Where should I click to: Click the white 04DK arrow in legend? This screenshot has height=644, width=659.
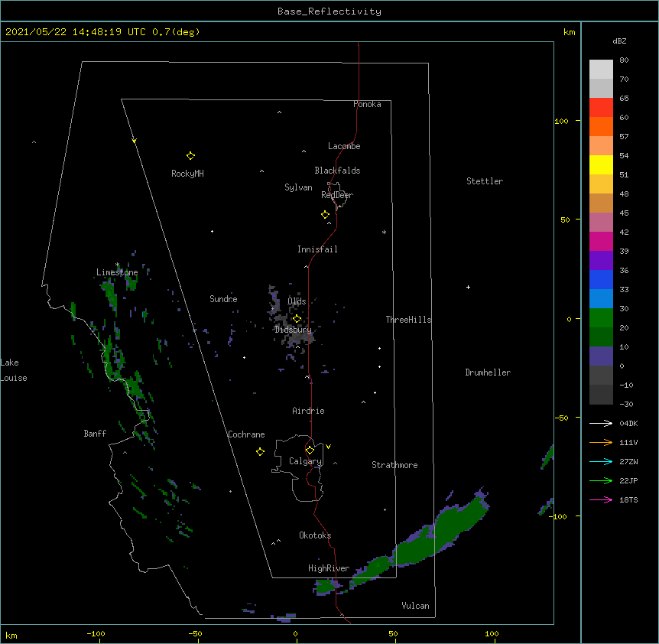(601, 423)
